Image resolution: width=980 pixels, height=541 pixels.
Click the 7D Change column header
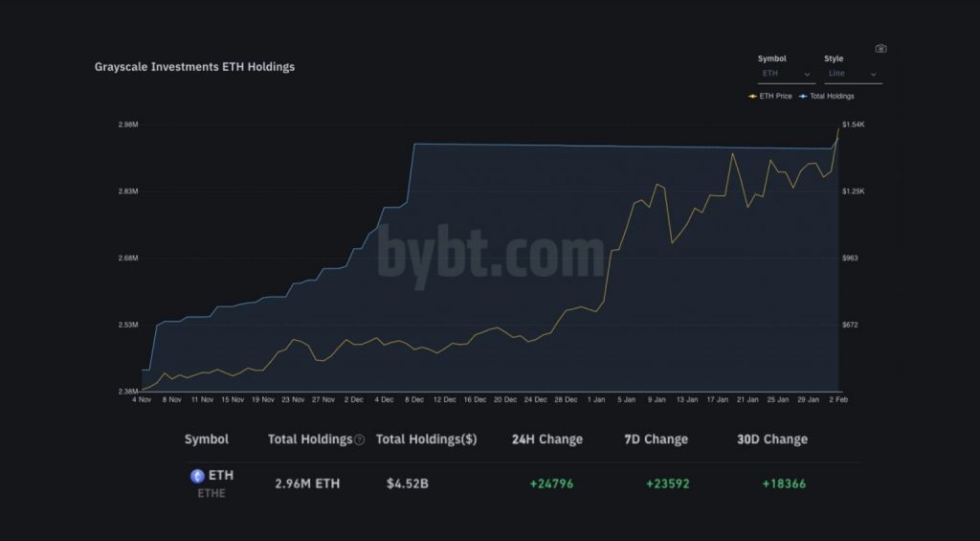[x=656, y=440]
